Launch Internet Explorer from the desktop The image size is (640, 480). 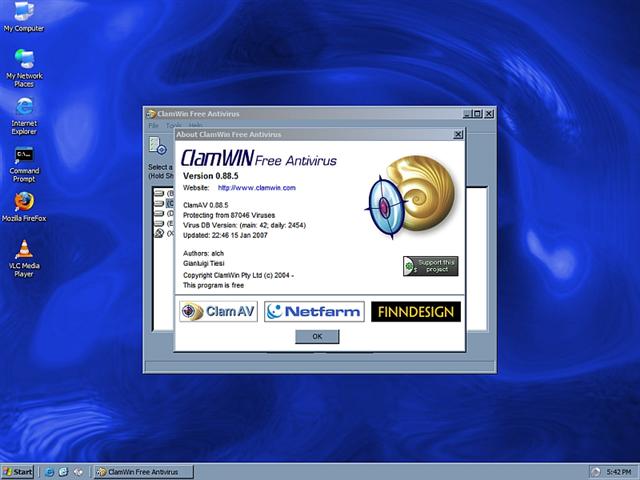(x=24, y=116)
